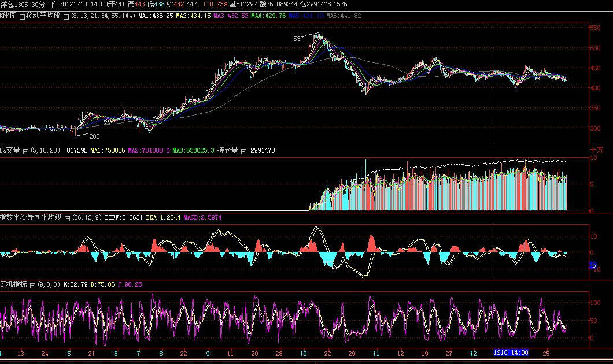Click the 额360089344 turnover figure
Image resolution: width=613 pixels, height=364 pixels.
click(x=278, y=4)
